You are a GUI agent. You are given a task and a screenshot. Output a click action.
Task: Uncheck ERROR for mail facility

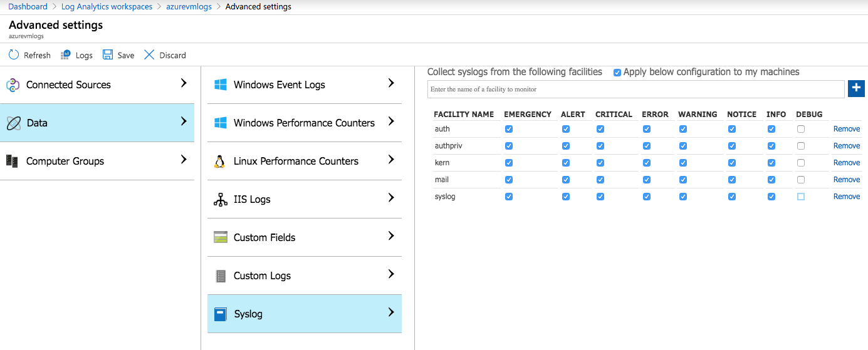pyautogui.click(x=647, y=180)
